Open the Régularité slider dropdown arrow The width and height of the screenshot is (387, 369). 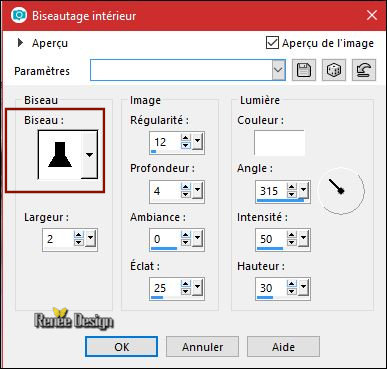[x=197, y=142]
